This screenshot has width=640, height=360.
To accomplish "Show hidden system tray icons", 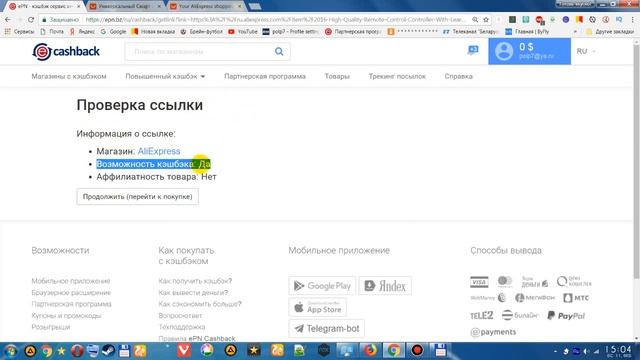I will [555, 351].
